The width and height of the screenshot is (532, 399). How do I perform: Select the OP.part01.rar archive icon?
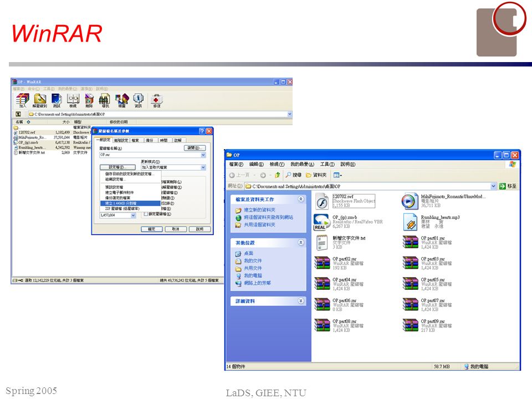411,242
